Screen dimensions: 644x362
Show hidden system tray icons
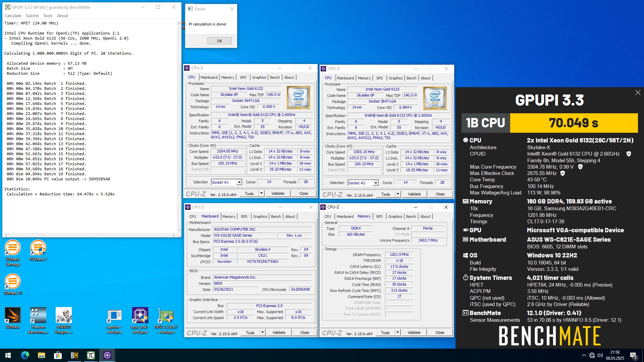pyautogui.click(x=584, y=355)
